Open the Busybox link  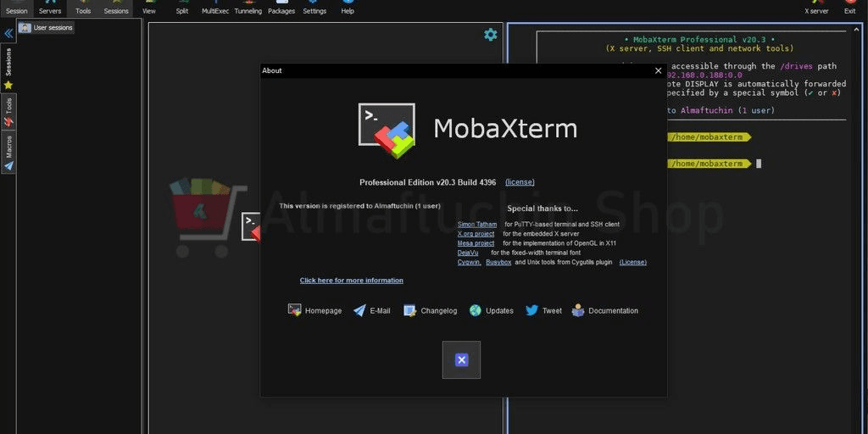[x=498, y=262]
